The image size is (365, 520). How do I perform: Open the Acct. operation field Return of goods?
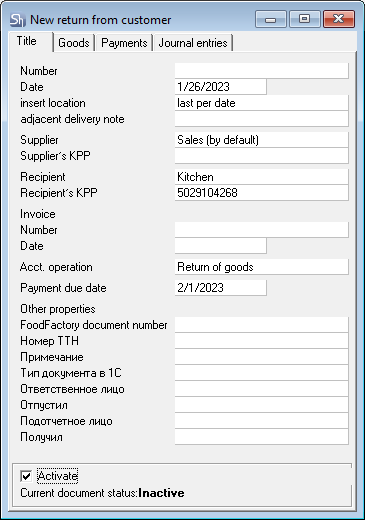click(262, 267)
